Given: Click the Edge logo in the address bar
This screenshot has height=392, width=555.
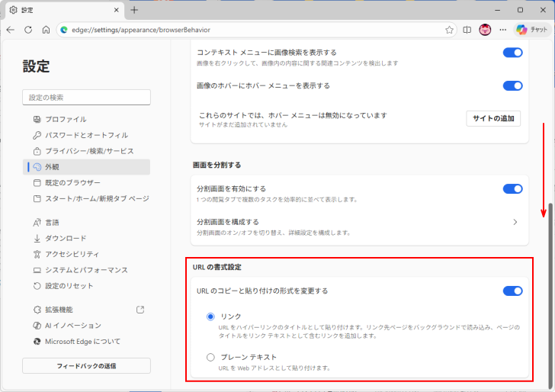Looking at the screenshot, I should [x=64, y=30].
